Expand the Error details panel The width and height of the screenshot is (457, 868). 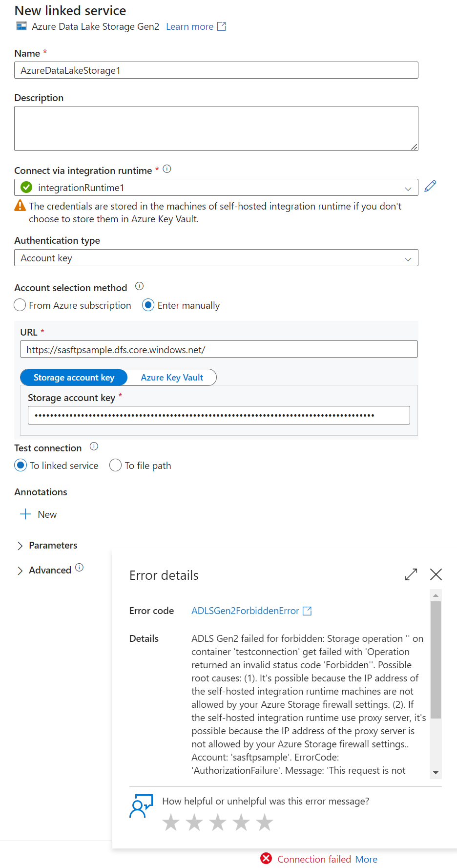411,574
